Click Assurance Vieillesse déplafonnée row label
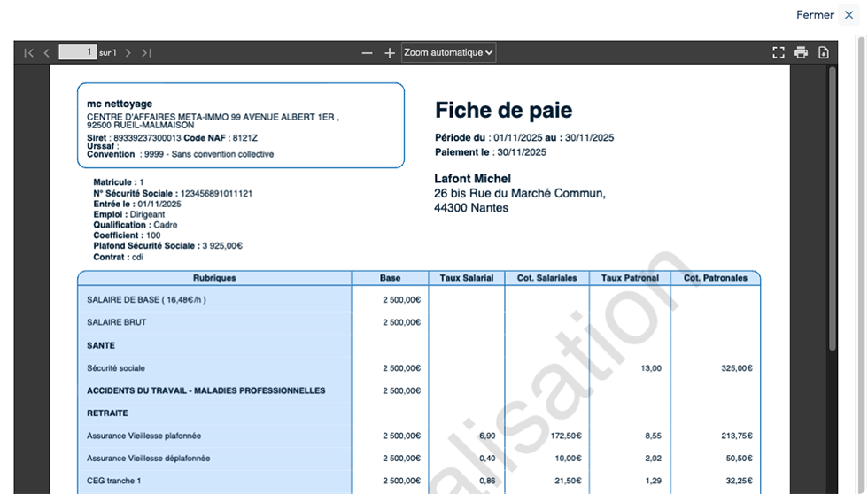The height and width of the screenshot is (494, 868). pos(149,458)
